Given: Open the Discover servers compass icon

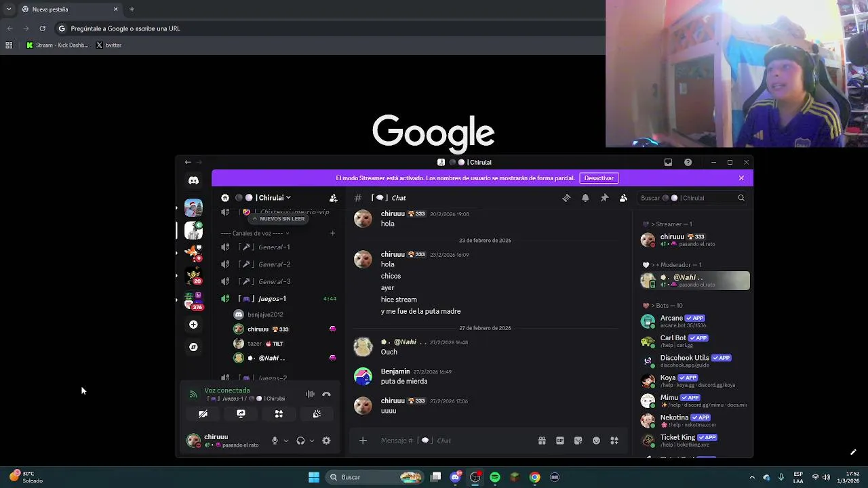Looking at the screenshot, I should (x=193, y=347).
